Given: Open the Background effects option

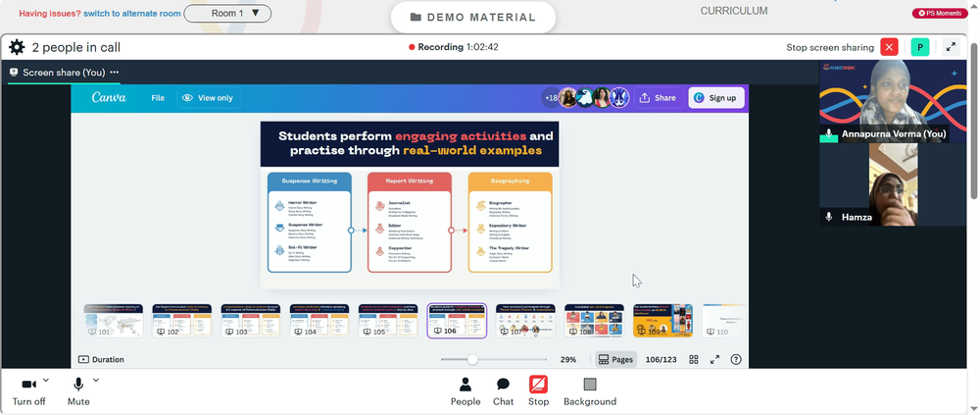Looking at the screenshot, I should [x=590, y=391].
